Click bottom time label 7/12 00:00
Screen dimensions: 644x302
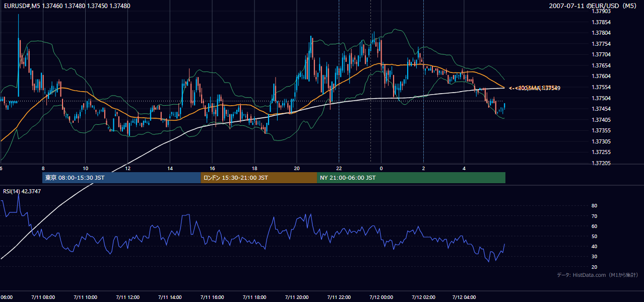(381, 297)
